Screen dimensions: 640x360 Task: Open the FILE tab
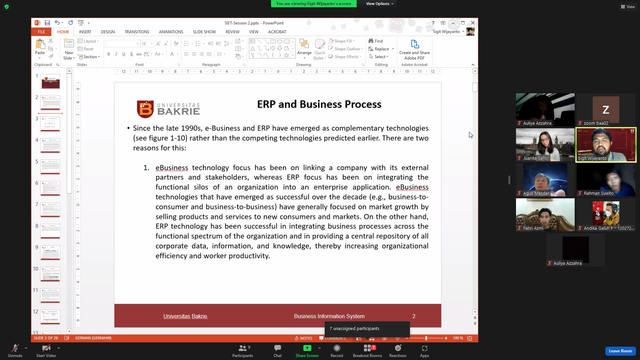tap(41, 31)
